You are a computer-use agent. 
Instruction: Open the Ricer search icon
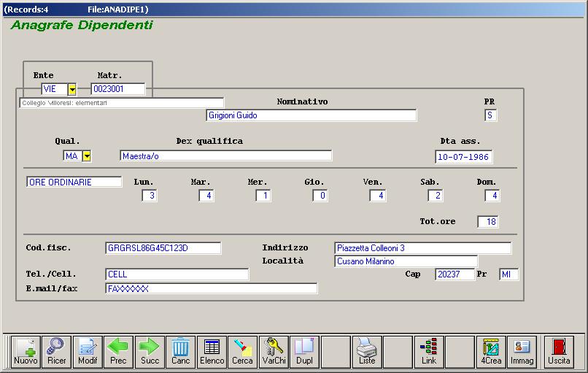(x=57, y=351)
